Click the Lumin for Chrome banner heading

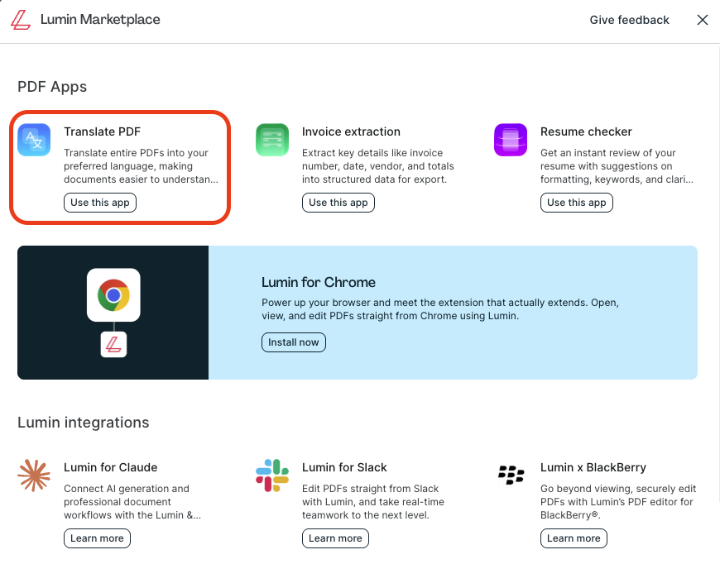[x=319, y=282]
